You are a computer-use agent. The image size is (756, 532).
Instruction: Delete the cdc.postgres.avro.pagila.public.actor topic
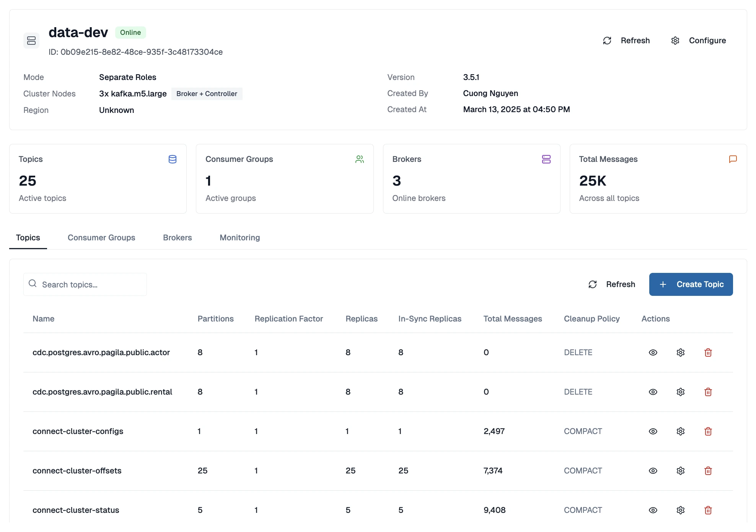click(708, 352)
